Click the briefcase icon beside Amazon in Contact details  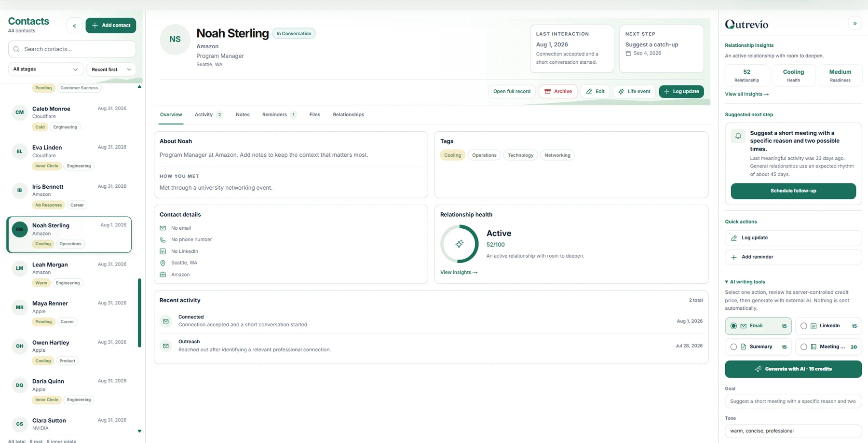pos(163,275)
